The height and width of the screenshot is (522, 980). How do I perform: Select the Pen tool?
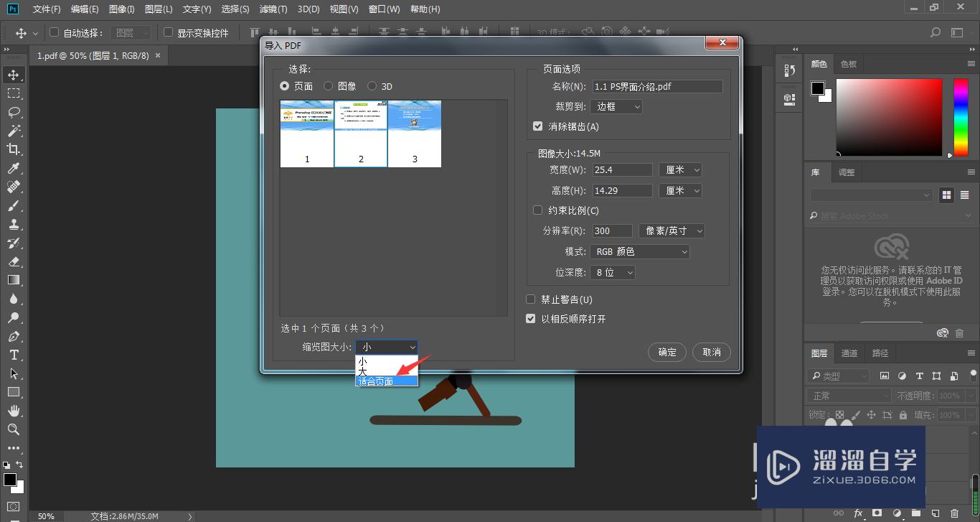point(14,336)
